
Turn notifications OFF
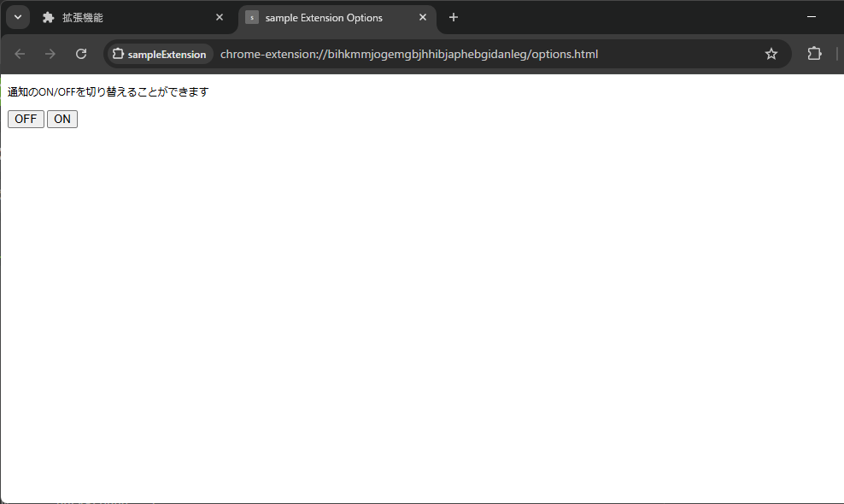click(25, 119)
